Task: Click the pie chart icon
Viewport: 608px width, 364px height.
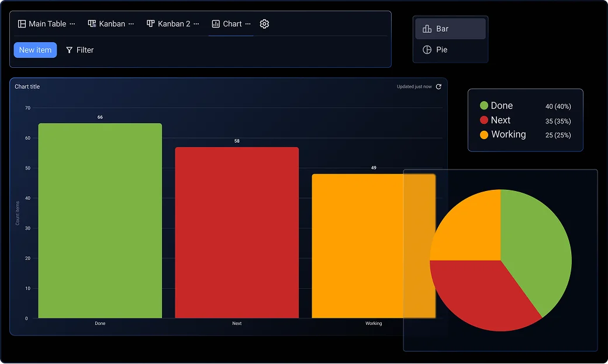Action: (427, 50)
